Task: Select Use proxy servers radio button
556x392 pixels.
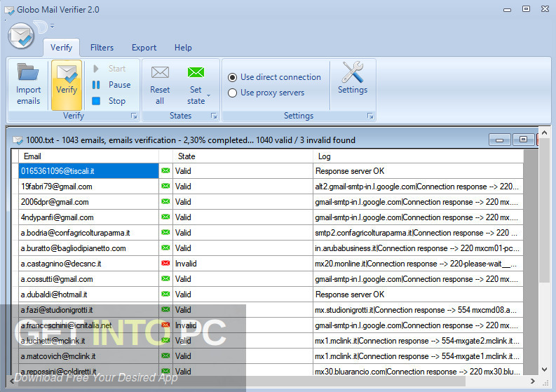Action: click(x=232, y=93)
